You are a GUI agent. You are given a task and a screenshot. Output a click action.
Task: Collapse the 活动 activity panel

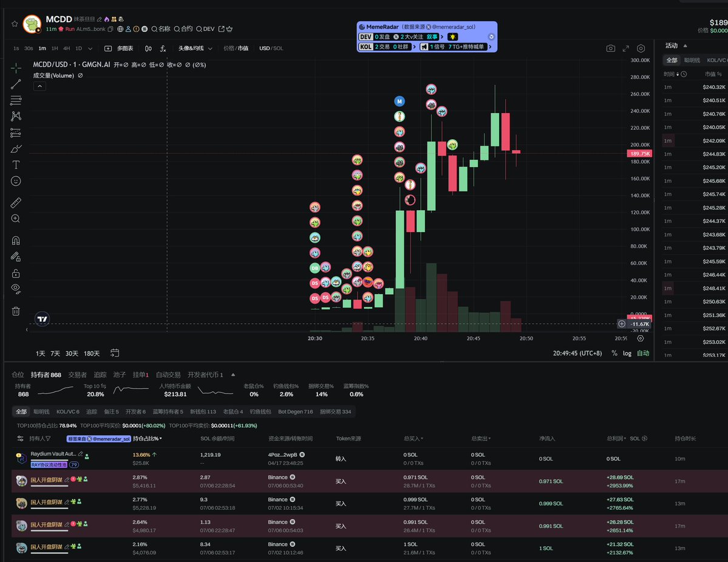[x=685, y=46]
